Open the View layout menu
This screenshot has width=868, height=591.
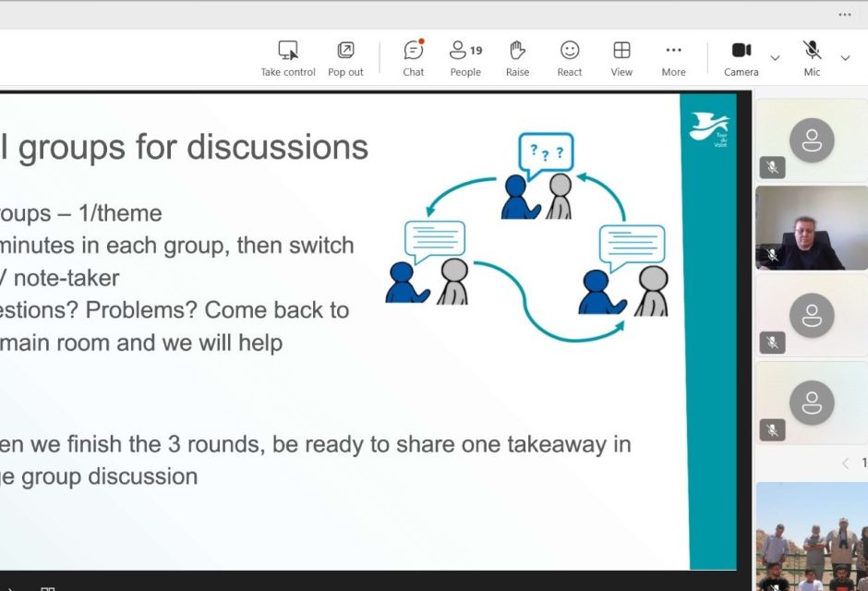pos(621,57)
